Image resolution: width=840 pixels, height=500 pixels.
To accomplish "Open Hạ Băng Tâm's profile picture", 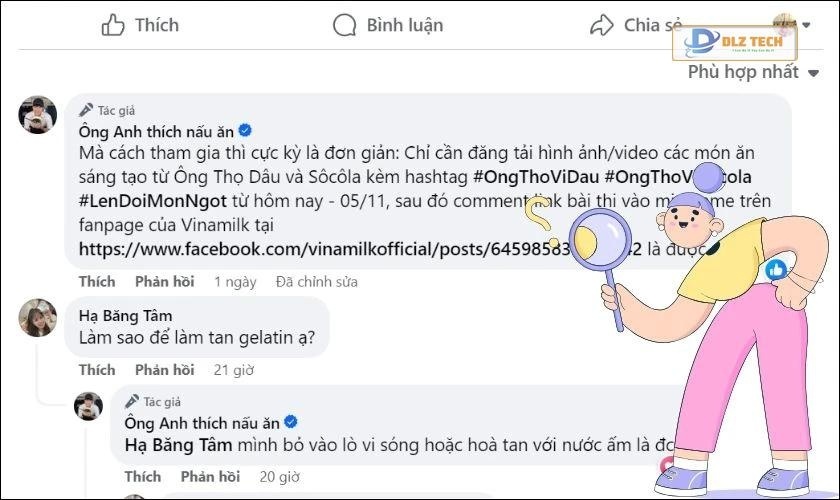I will coord(38,318).
